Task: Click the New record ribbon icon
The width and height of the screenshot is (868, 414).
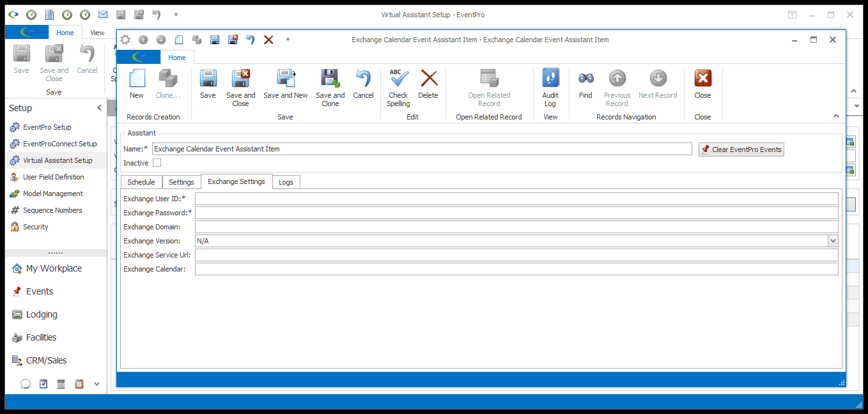Action: [137, 84]
